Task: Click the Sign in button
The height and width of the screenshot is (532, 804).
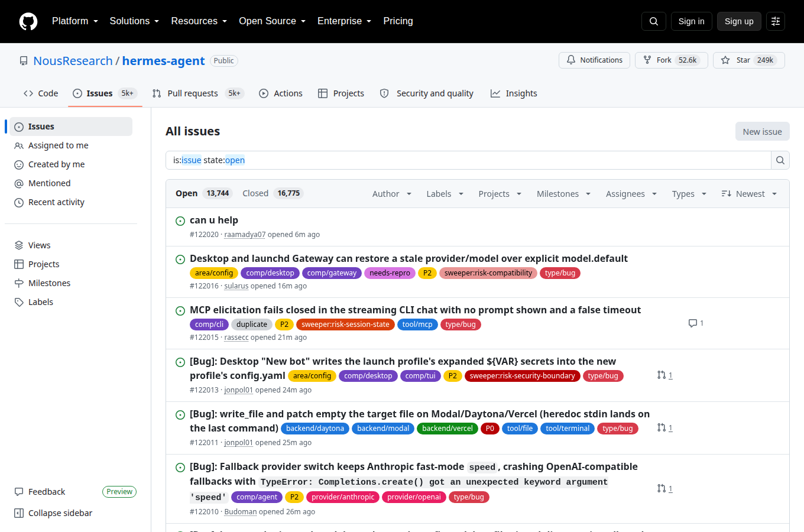Action: point(692,21)
